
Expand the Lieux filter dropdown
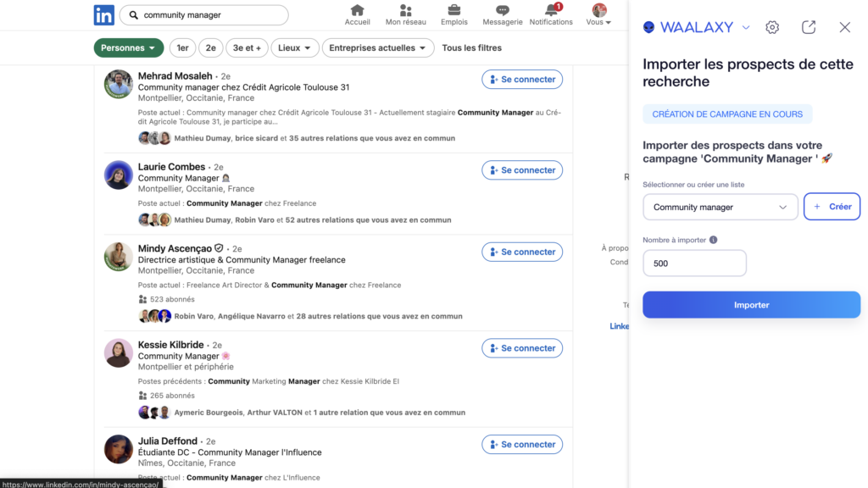[x=294, y=47]
